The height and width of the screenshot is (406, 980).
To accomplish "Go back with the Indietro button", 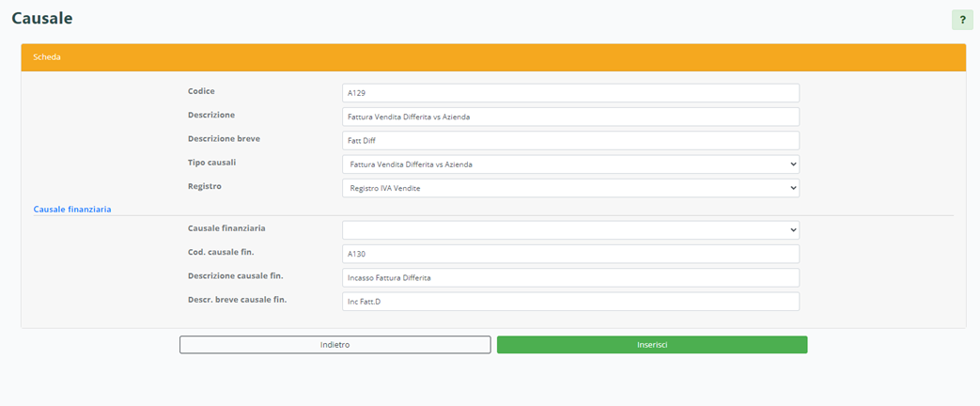I will pyautogui.click(x=334, y=345).
